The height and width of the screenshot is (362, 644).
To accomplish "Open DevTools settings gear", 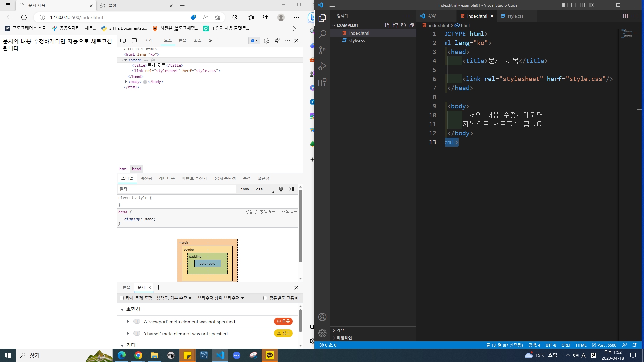I will pos(267,41).
